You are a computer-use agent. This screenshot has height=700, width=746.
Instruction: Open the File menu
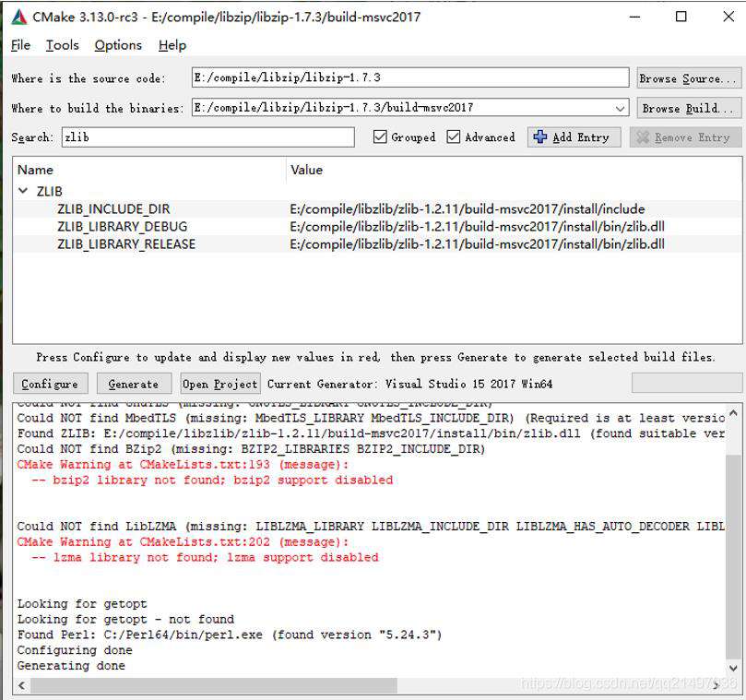coord(20,45)
